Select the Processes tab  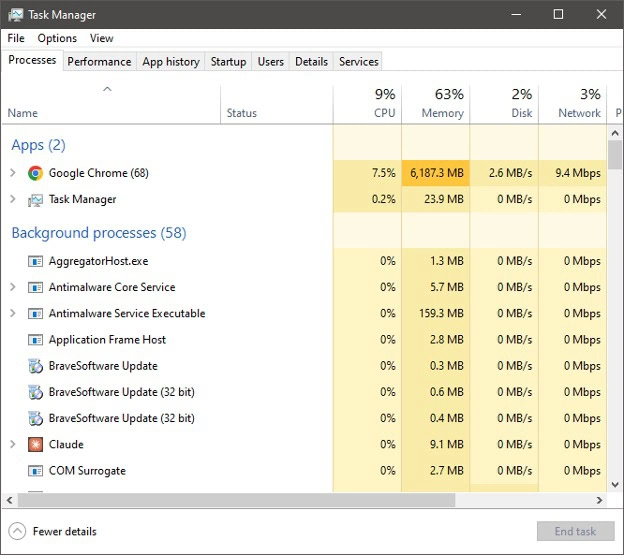pyautogui.click(x=32, y=60)
